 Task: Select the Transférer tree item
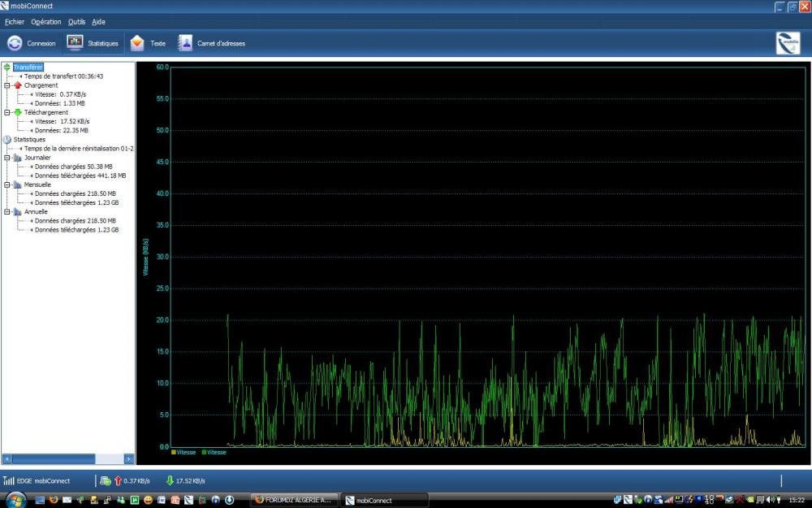(x=28, y=67)
